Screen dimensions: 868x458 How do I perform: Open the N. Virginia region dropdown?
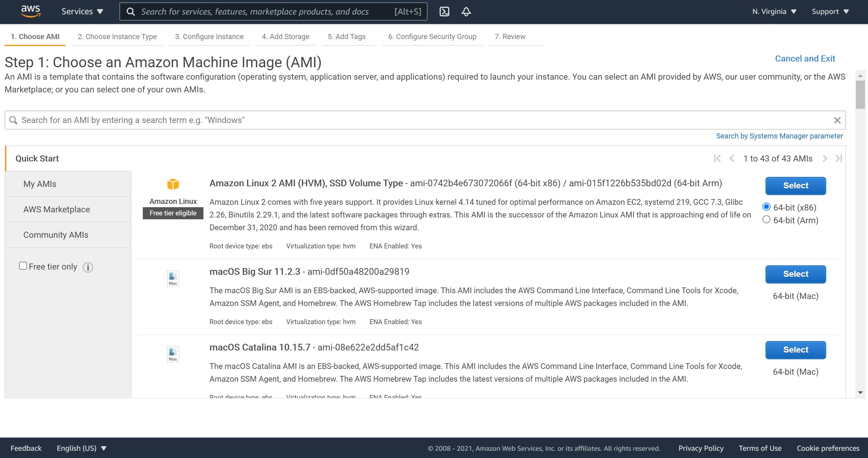coord(774,12)
